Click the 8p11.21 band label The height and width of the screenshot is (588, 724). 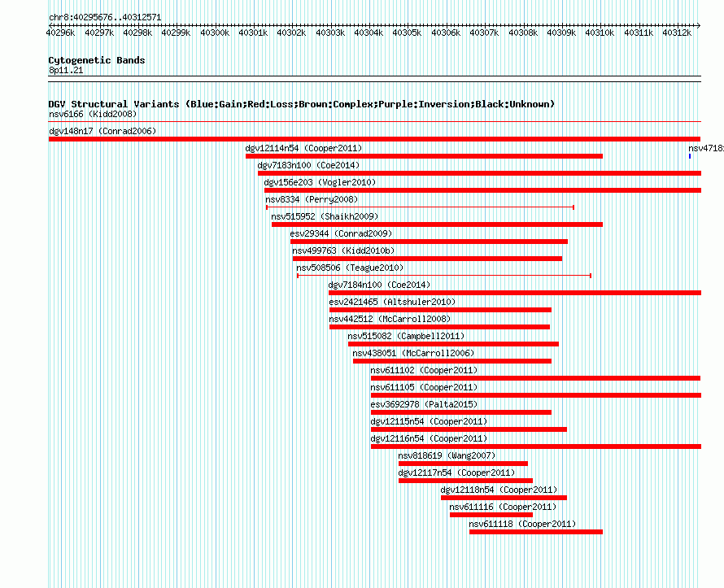(66, 70)
